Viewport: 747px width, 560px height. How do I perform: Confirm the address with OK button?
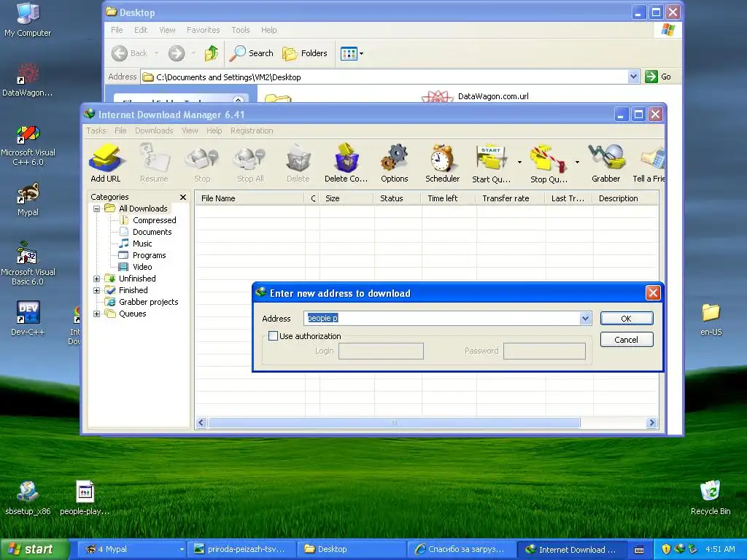tap(626, 319)
